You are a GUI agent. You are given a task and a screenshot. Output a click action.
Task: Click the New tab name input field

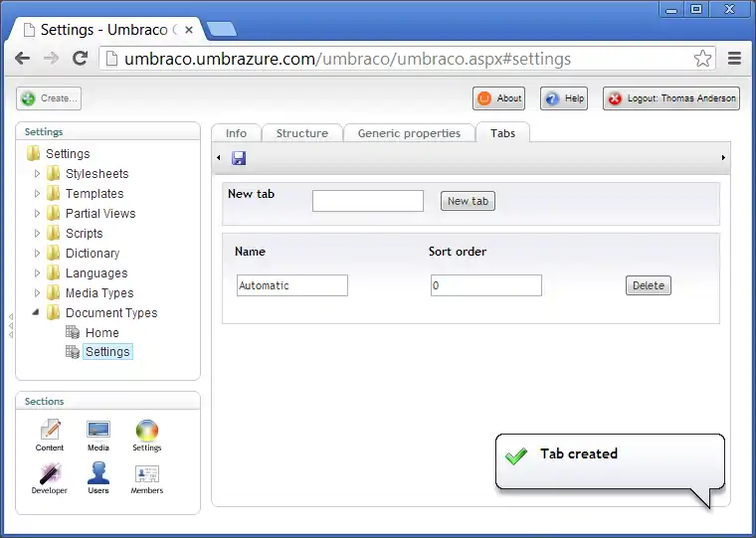[x=368, y=201]
